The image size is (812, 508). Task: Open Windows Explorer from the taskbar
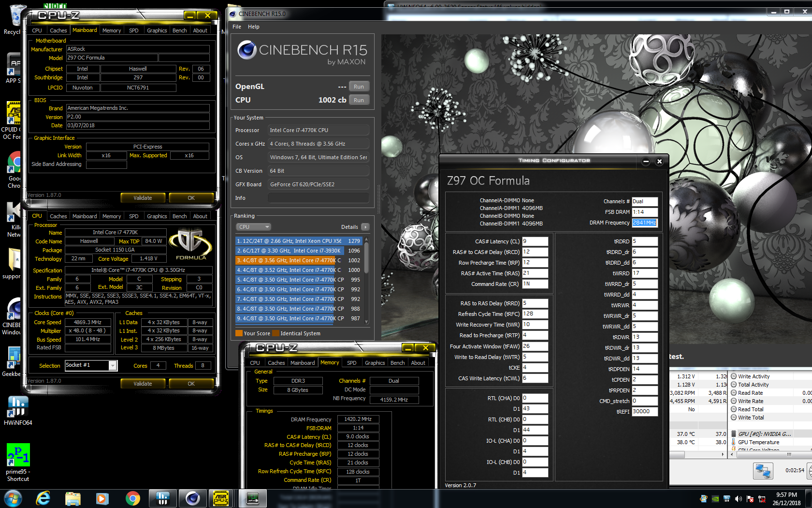[x=73, y=498]
